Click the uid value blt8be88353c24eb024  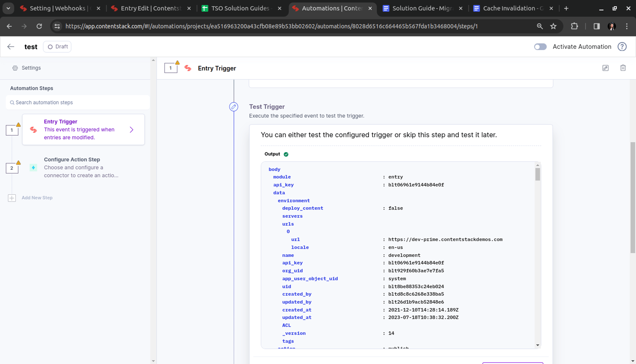pyautogui.click(x=416, y=287)
